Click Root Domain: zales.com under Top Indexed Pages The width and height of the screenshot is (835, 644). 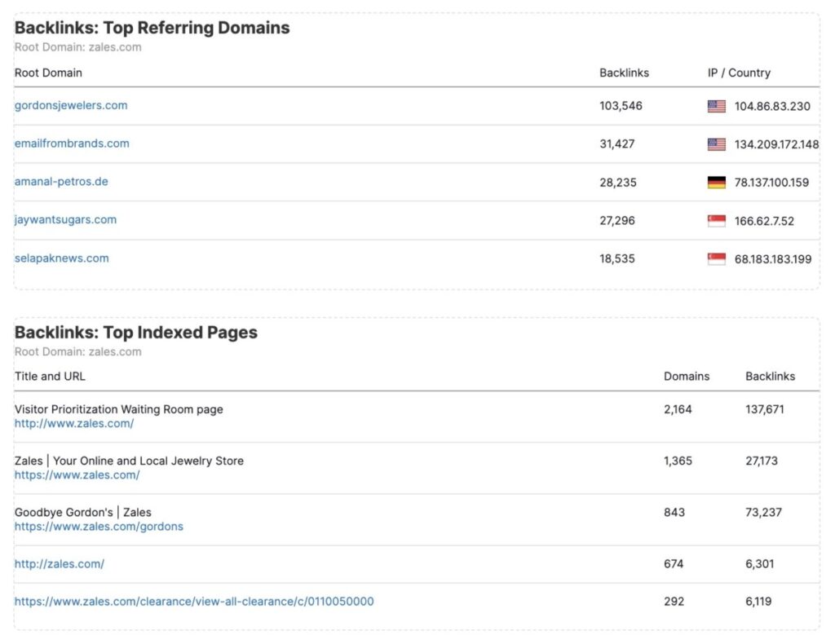click(77, 352)
